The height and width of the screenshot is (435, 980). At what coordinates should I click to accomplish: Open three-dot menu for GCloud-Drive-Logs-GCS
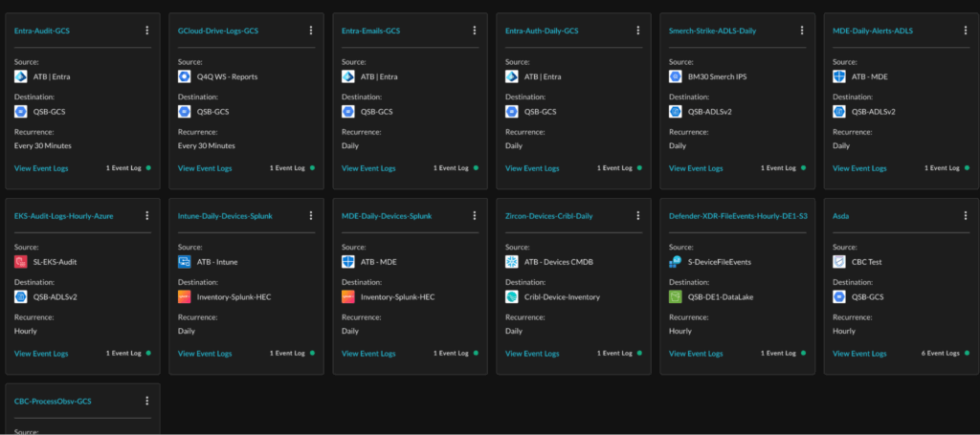click(311, 31)
